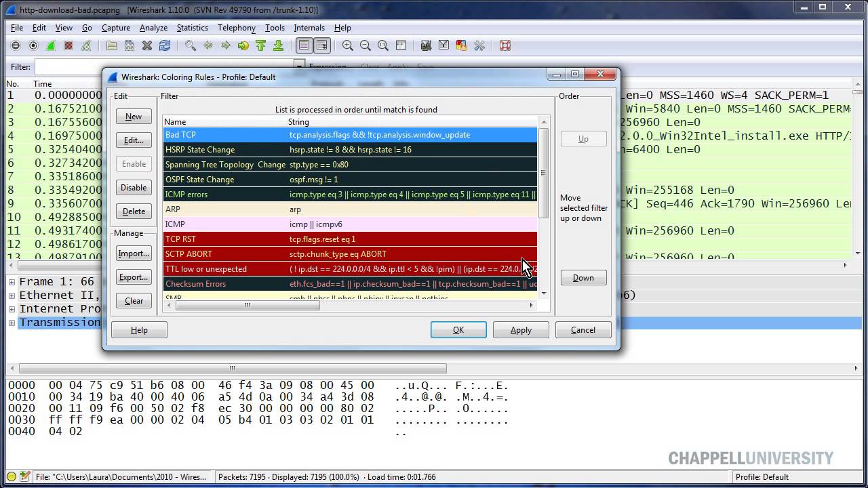
Task: Zoom in on packet text
Action: (x=348, y=45)
